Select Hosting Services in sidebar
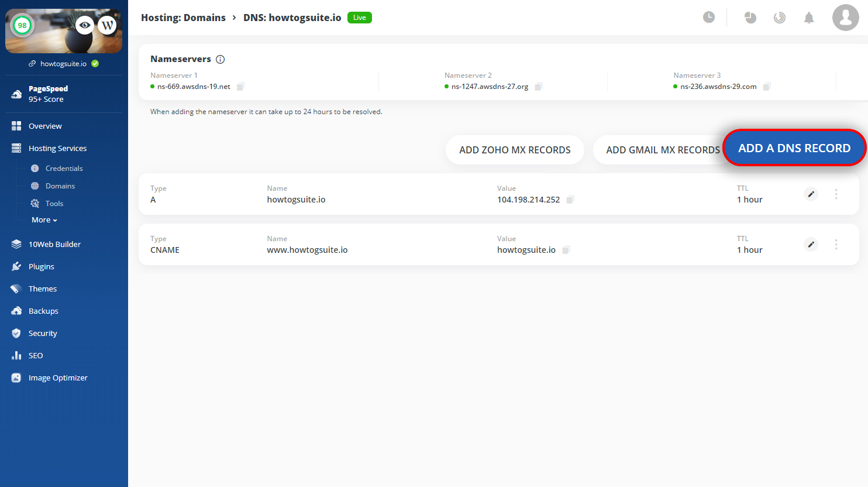Screen dimensions: 868x487 57,148
